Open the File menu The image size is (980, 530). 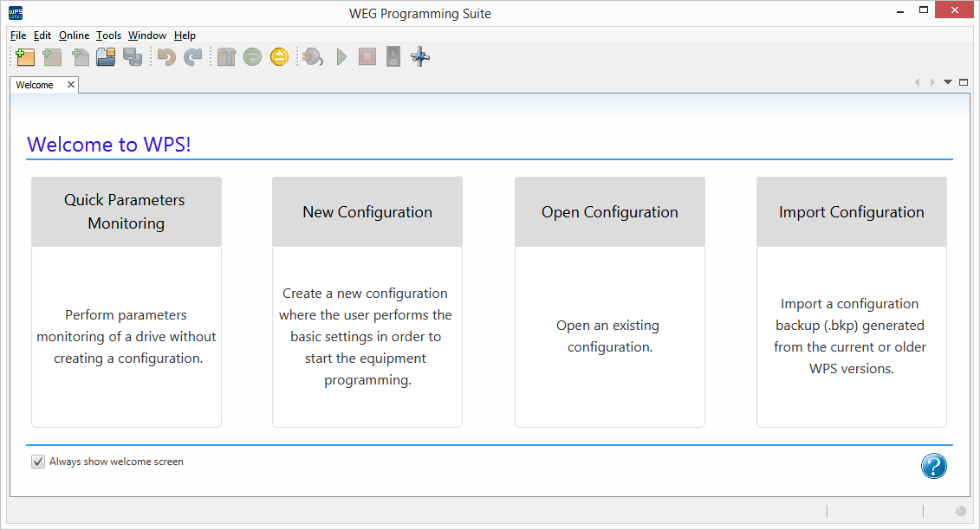(18, 36)
